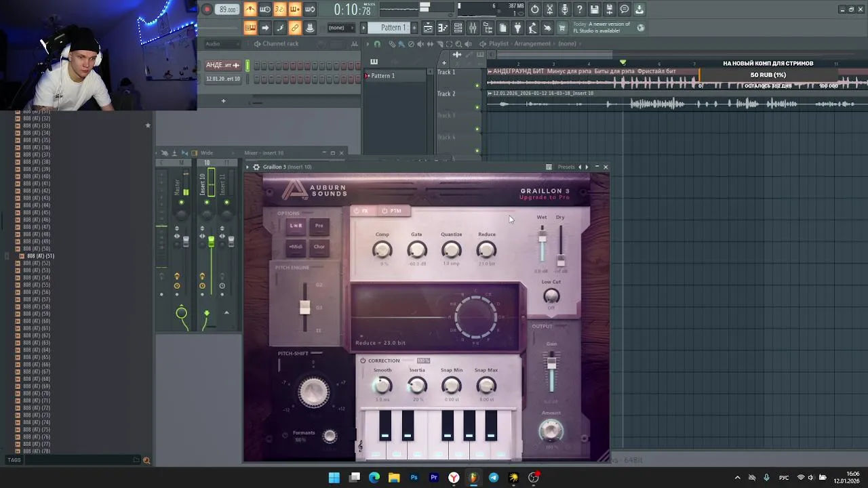Add a channel with the plus button
The height and width of the screenshot is (488, 868).
[x=223, y=101]
